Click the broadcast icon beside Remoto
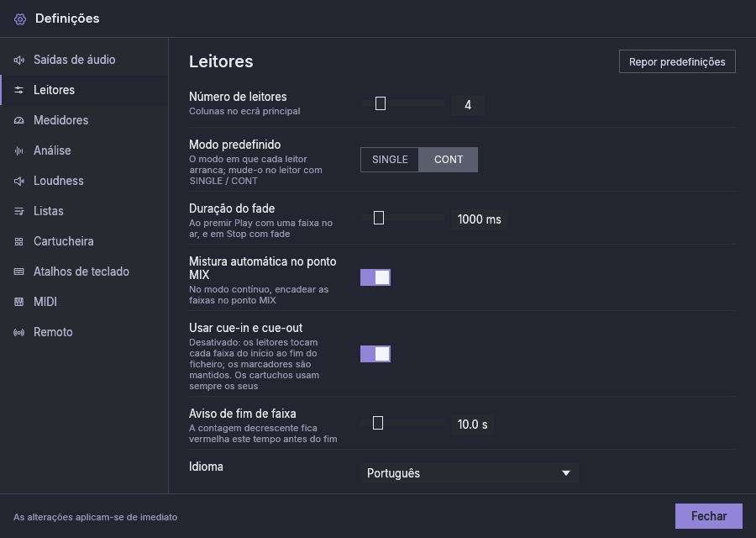This screenshot has width=756, height=538. [18, 332]
